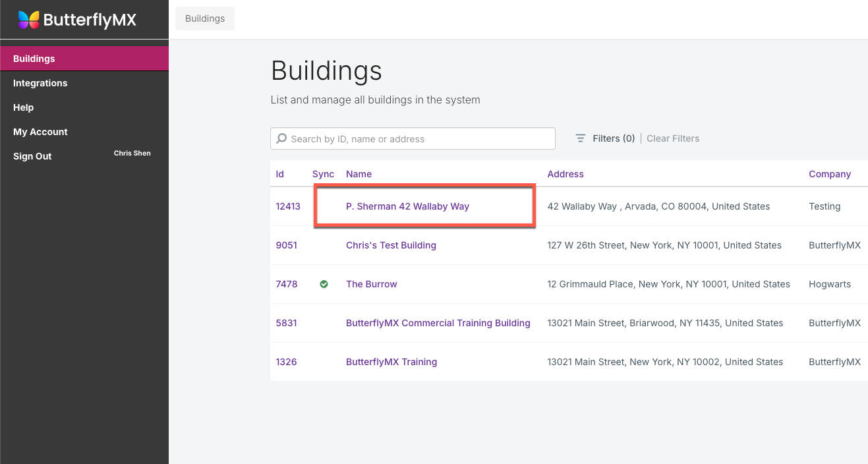Open Filters (0) panel
The width and height of the screenshot is (868, 464).
[613, 138]
